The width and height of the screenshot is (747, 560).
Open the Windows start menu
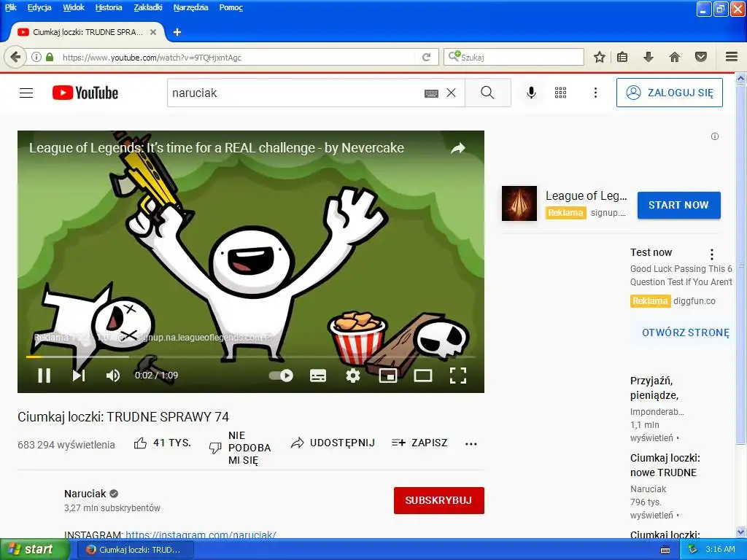tap(34, 550)
